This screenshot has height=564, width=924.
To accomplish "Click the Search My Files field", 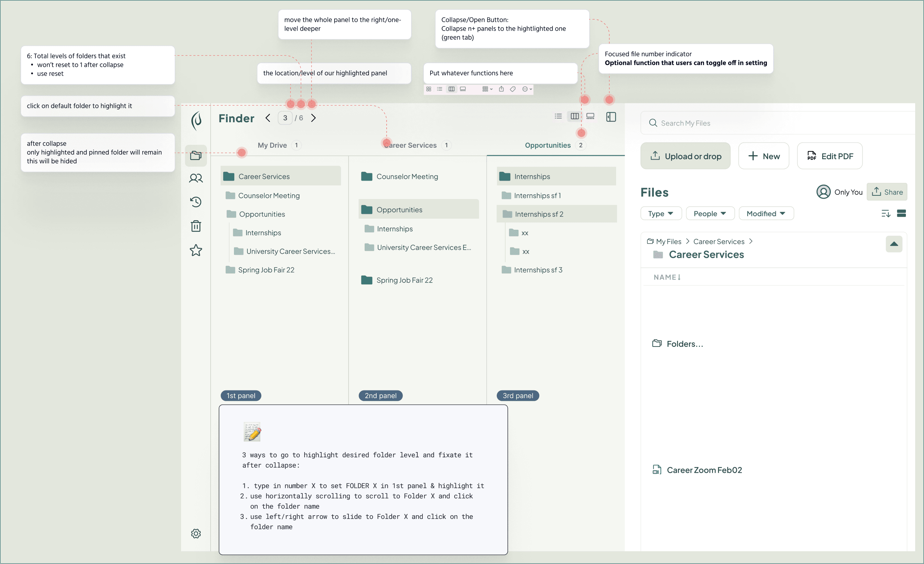I will 778,123.
